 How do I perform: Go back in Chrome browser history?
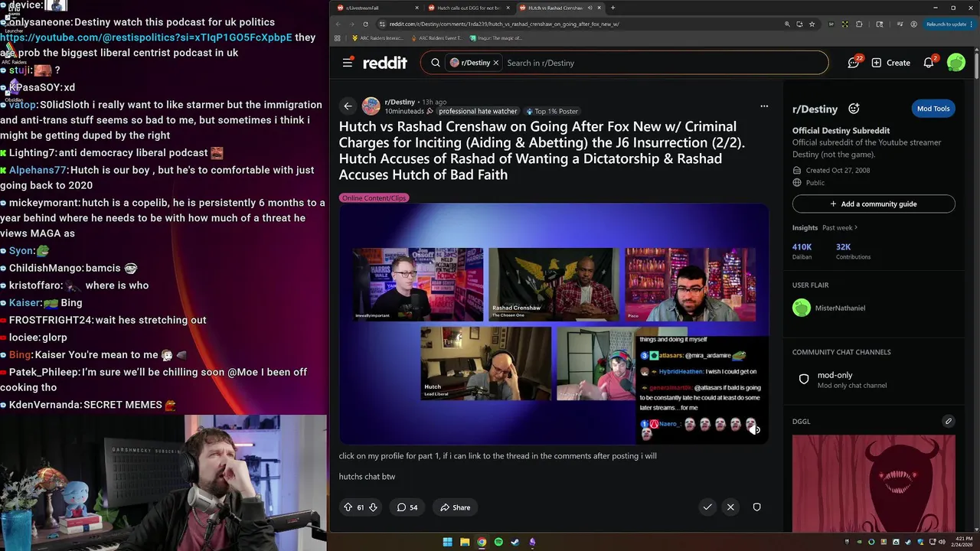[x=339, y=24]
